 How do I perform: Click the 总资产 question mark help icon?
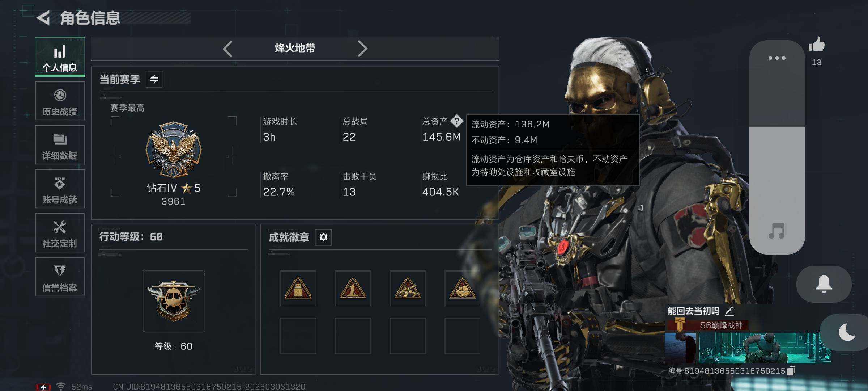pyautogui.click(x=457, y=121)
